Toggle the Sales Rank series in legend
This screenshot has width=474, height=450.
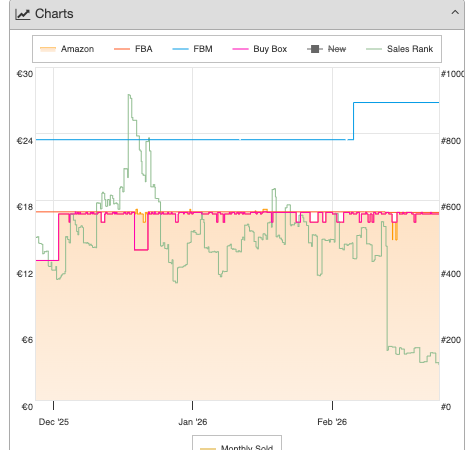point(399,49)
